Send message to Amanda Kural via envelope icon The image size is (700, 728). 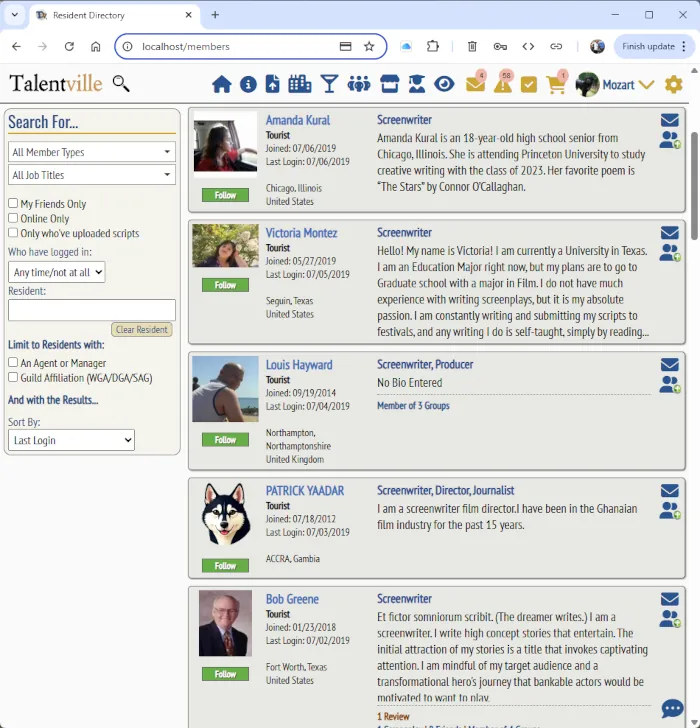point(669,120)
